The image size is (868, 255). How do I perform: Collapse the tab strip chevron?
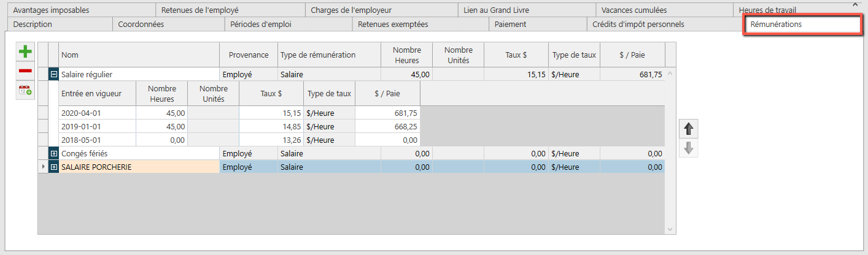point(855,4)
